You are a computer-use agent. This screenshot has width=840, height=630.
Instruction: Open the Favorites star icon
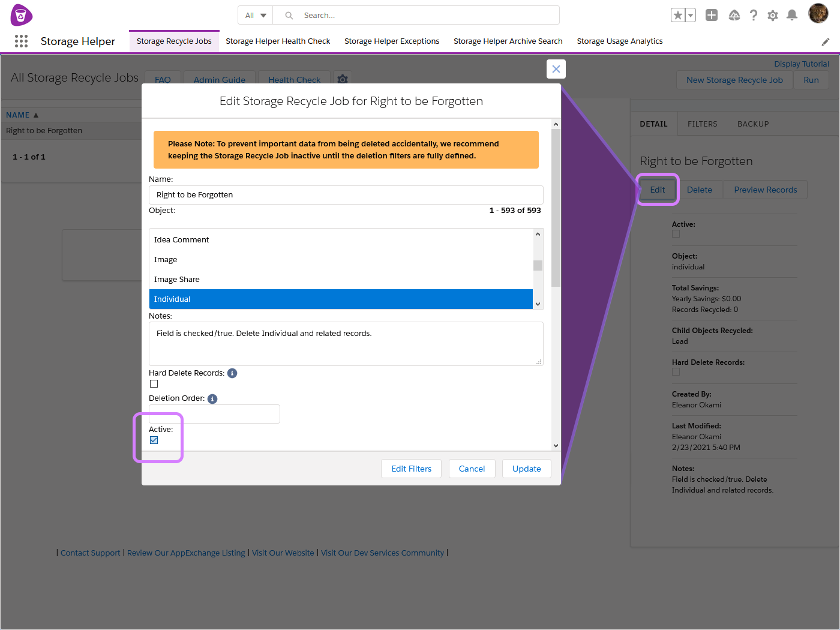pos(678,15)
